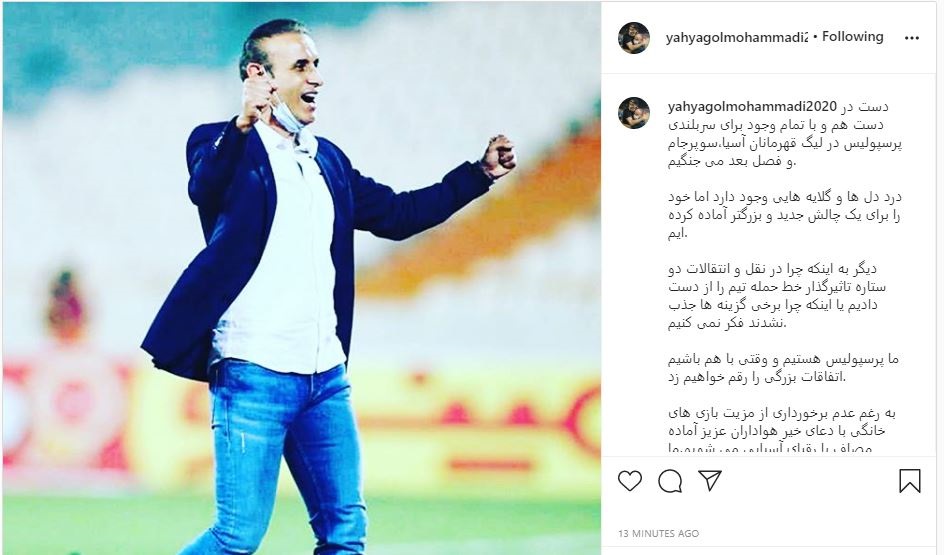The height and width of the screenshot is (555, 944).
Task: Click the yahyagolmohammadi2020 username in the caption
Action: (752, 107)
